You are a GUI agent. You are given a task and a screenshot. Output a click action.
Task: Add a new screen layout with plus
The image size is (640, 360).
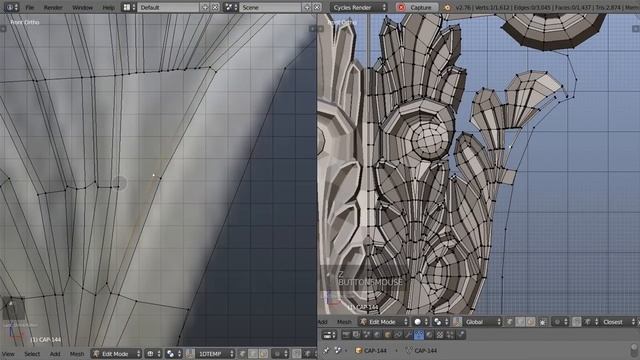click(x=205, y=7)
